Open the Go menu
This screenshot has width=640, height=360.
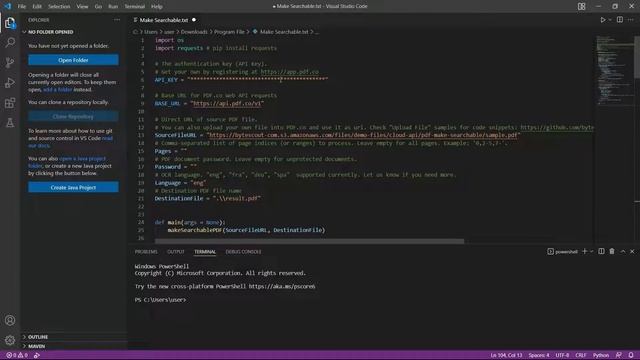tap(98, 7)
